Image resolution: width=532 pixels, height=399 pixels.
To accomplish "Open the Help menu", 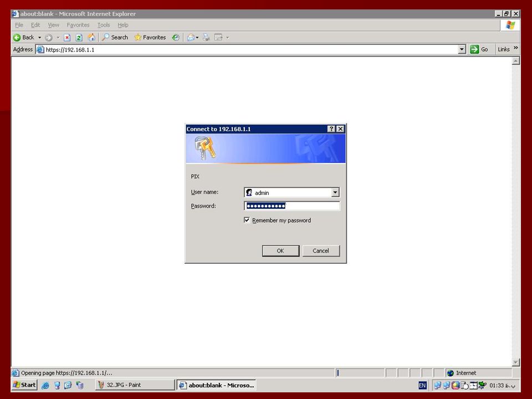I will pyautogui.click(x=123, y=25).
